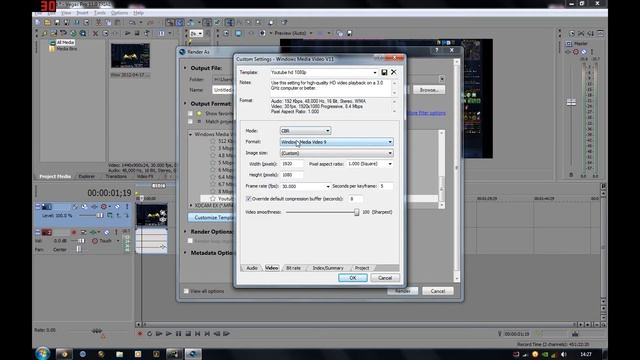Screen dimensions: 640x360
Task: Expand the Metadata Options section
Action: 185,253
